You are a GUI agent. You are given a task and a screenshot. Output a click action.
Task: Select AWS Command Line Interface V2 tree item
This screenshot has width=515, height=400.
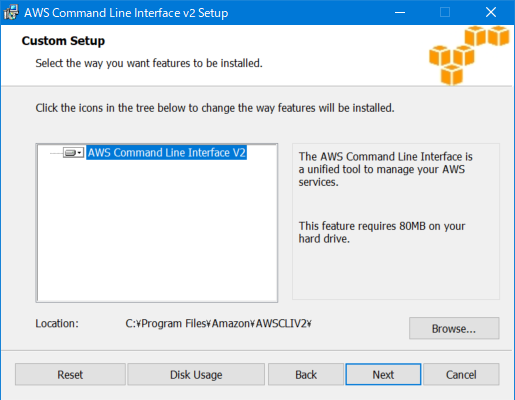point(166,153)
